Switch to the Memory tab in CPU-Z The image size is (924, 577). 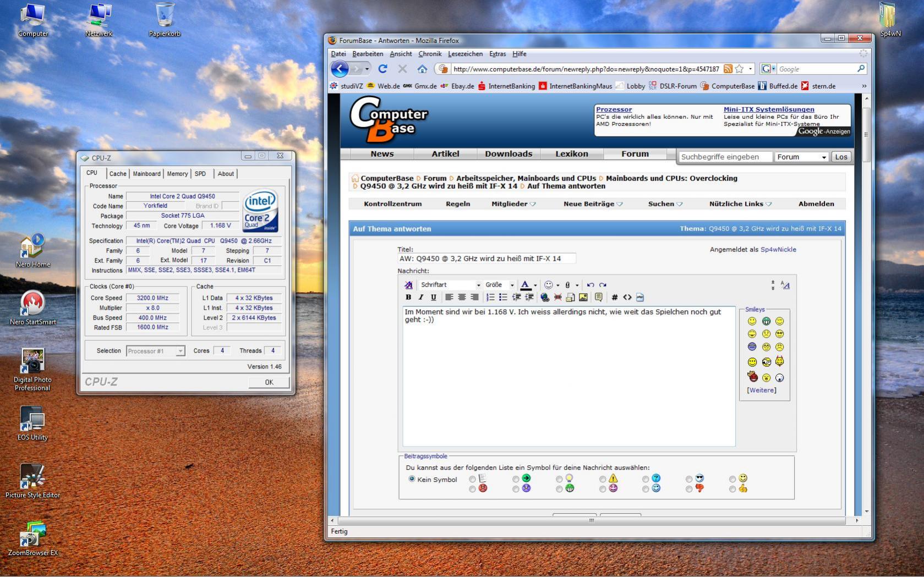[x=177, y=174]
